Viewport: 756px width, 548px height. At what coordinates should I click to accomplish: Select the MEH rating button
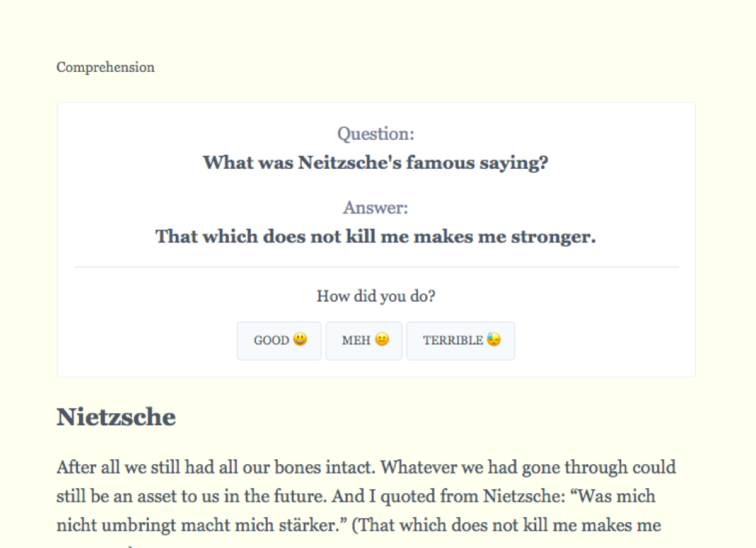click(364, 341)
